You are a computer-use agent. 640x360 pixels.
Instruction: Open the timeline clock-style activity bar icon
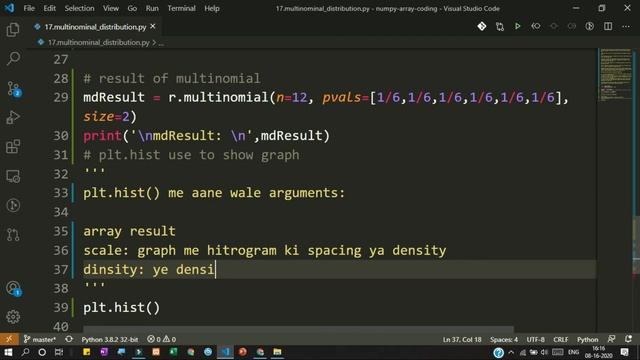tap(13, 205)
